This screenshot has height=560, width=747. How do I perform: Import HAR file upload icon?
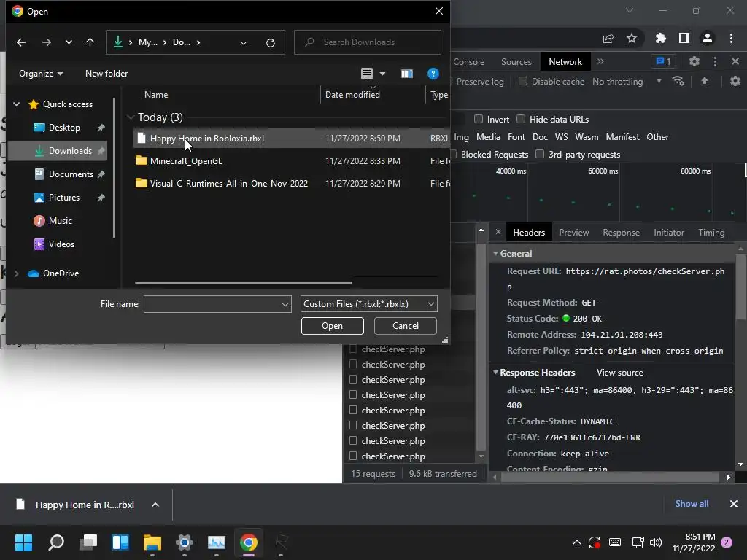click(705, 82)
